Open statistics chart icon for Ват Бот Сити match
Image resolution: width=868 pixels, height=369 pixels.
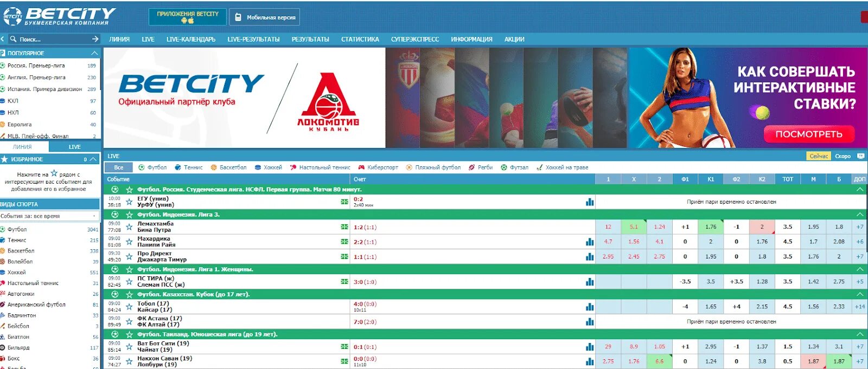click(590, 347)
